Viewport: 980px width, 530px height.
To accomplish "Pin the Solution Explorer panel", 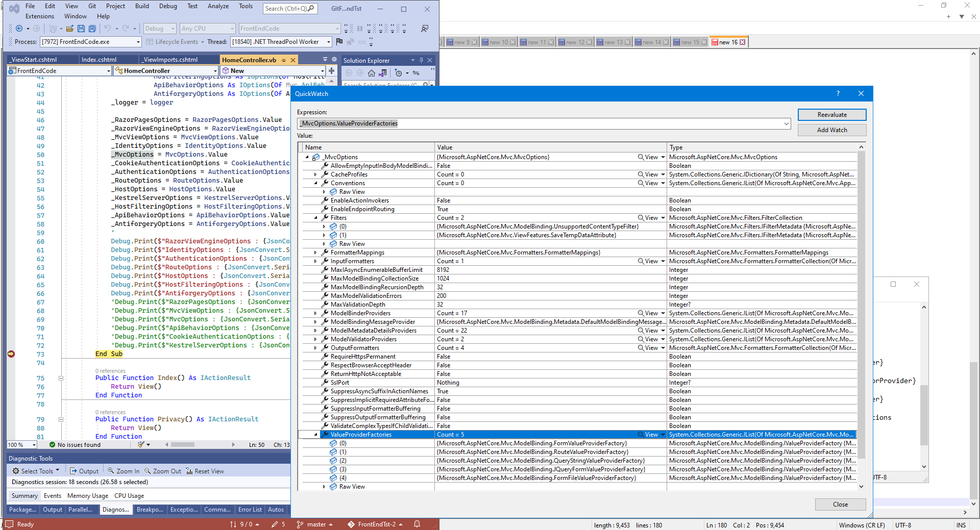I will (421, 60).
